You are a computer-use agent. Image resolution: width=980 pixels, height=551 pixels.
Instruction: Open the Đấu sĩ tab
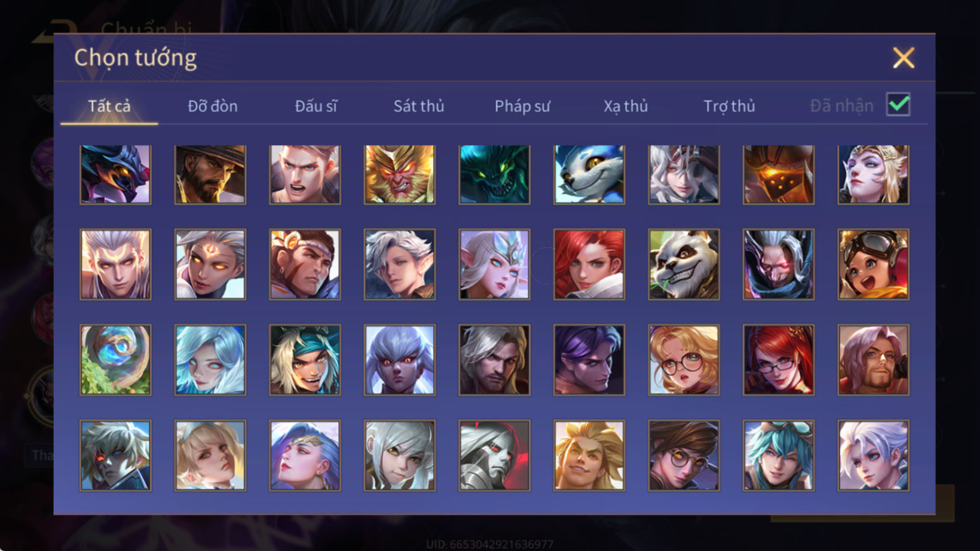316,106
